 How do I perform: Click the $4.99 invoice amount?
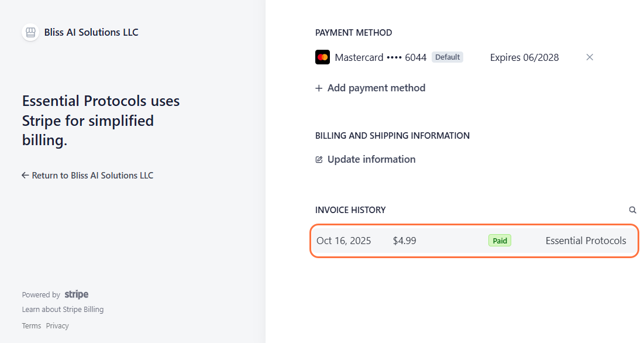405,241
